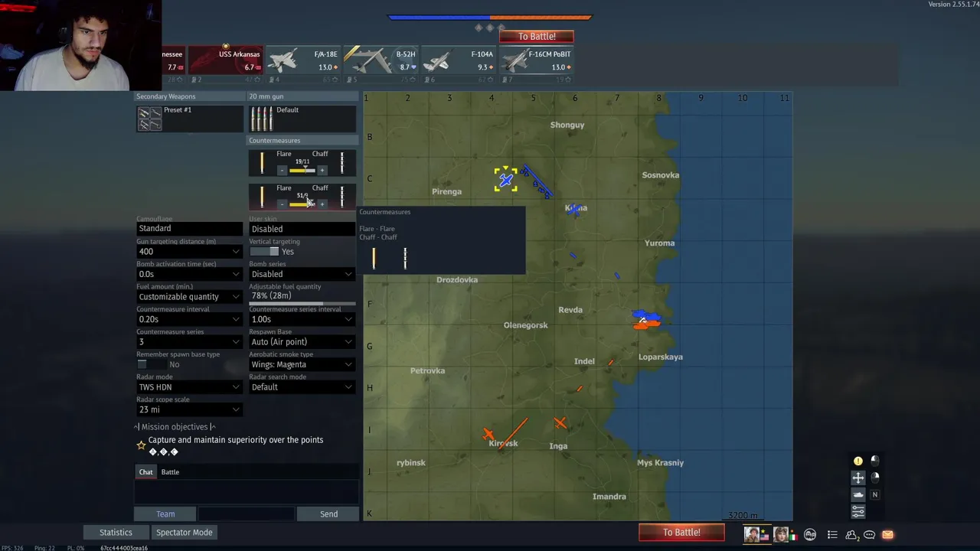Open the list menu icon in bottom bar
Viewport: 980px width, 551px height.
(832, 534)
